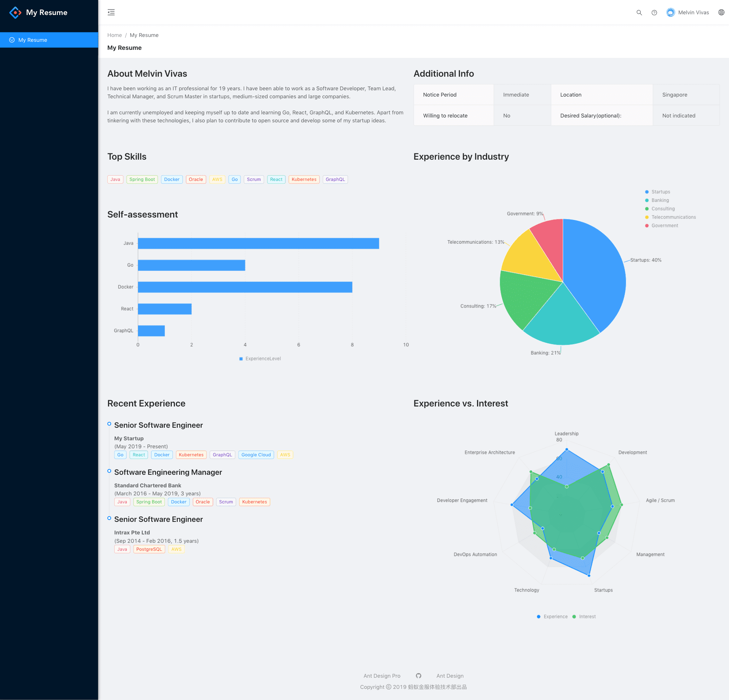Toggle the Government legend item
The width and height of the screenshot is (729, 700).
pos(661,226)
